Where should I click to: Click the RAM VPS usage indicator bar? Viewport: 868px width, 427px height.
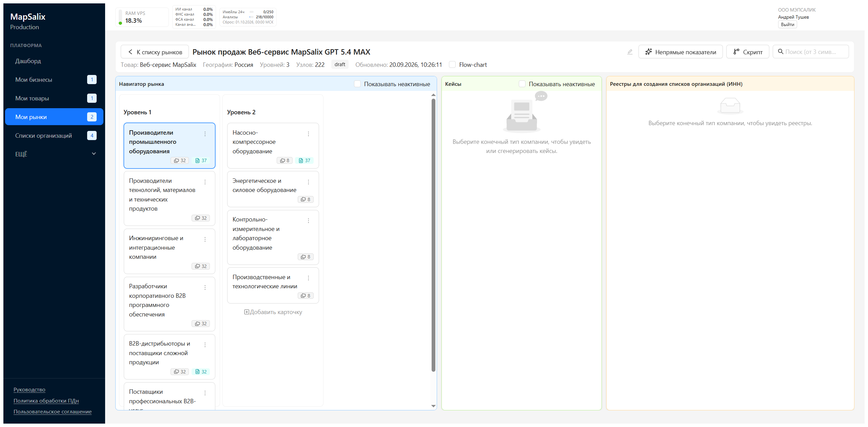pos(120,17)
